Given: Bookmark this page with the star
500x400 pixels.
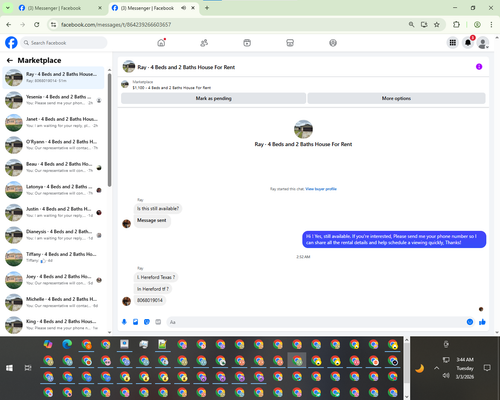Looking at the screenshot, I should [437, 24].
